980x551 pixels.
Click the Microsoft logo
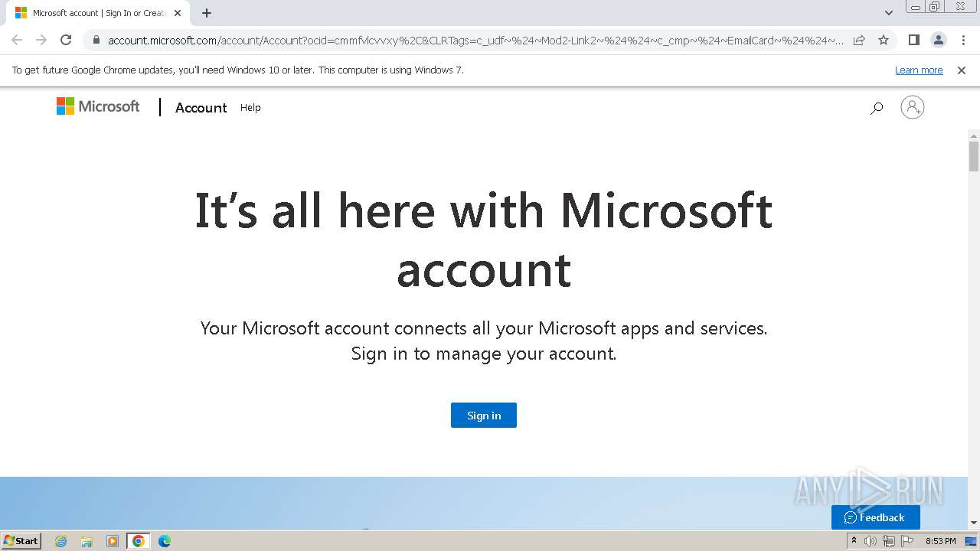pyautogui.click(x=98, y=106)
